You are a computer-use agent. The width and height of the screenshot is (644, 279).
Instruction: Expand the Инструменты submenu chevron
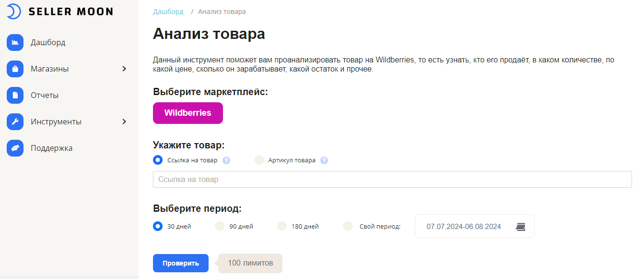pyautogui.click(x=124, y=121)
